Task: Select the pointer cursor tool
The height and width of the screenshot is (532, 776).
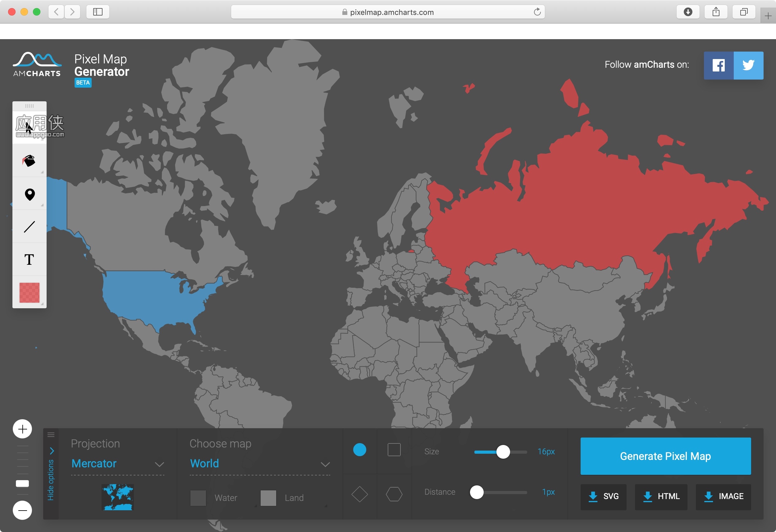Action: [30, 128]
